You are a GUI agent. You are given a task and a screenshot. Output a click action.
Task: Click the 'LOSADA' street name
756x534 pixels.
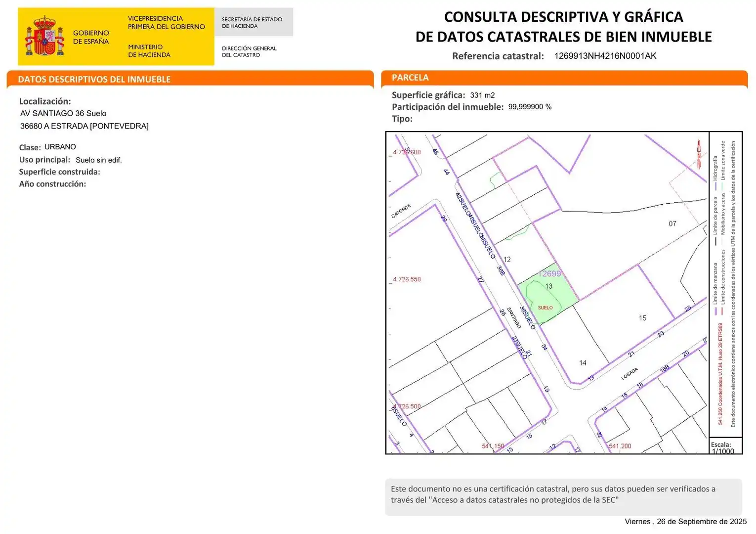click(x=630, y=374)
